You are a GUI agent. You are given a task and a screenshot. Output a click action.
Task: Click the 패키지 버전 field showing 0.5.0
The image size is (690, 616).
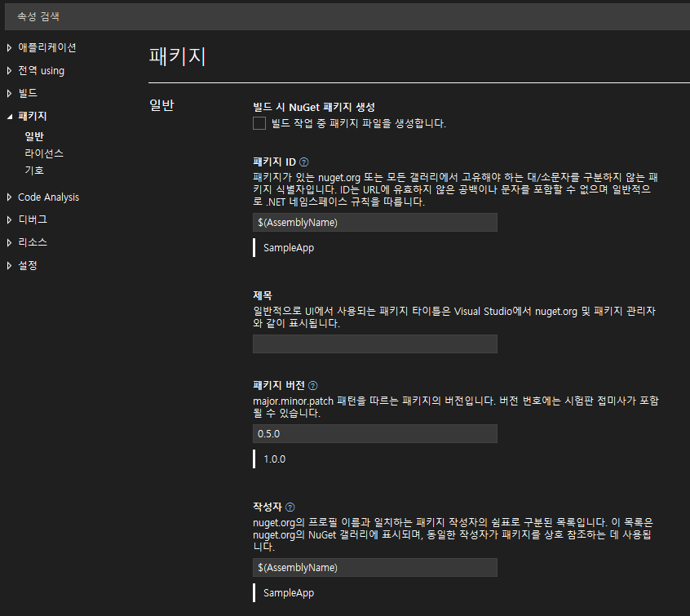[x=375, y=434]
